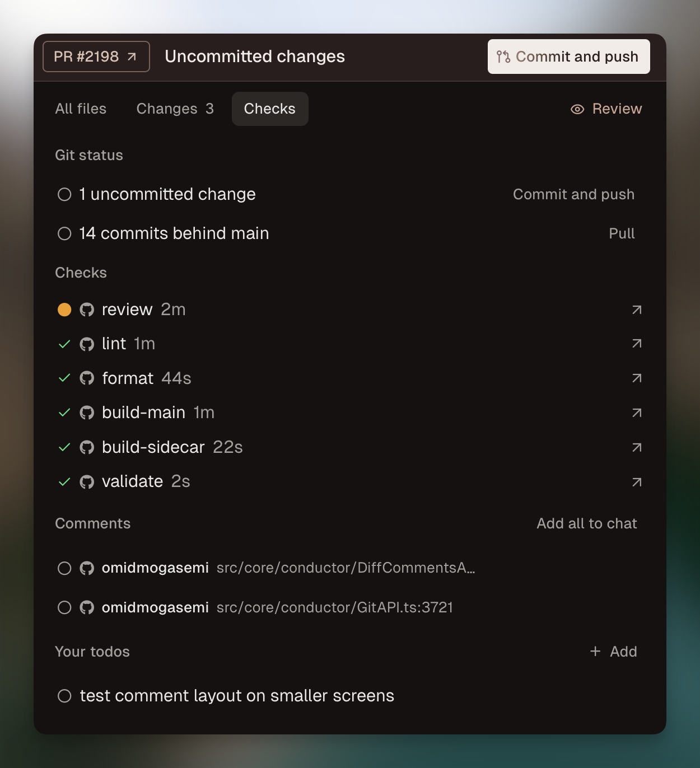Screen dimensions: 700x768
Task: Open validate check details arrow
Action: pyautogui.click(x=637, y=482)
